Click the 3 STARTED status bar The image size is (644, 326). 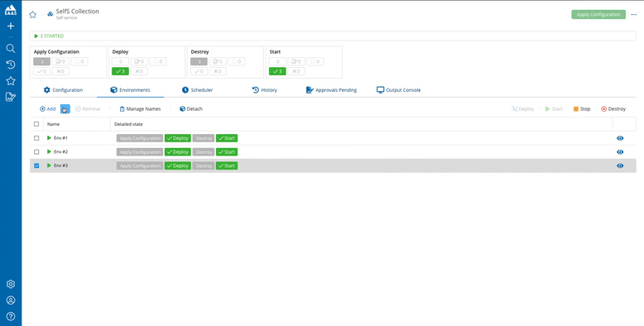coord(333,36)
